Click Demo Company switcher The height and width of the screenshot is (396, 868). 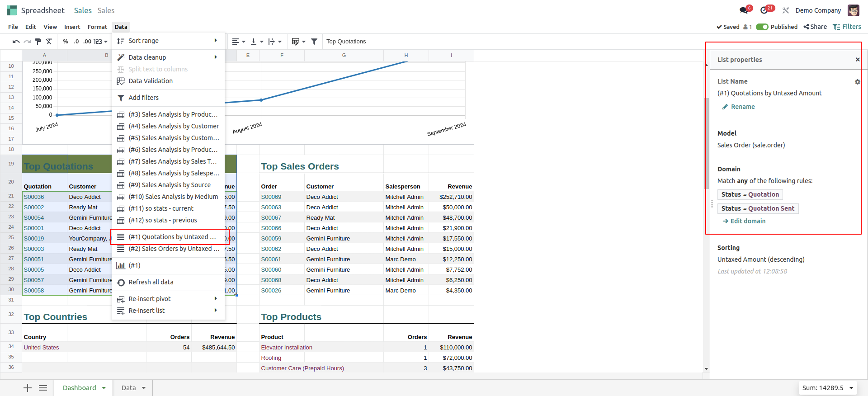pyautogui.click(x=818, y=10)
